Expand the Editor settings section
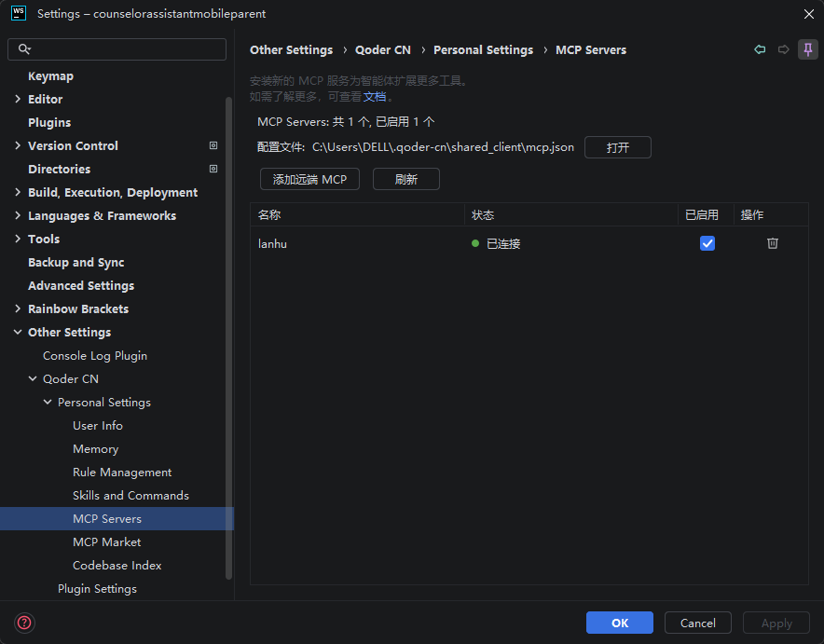 (x=18, y=99)
